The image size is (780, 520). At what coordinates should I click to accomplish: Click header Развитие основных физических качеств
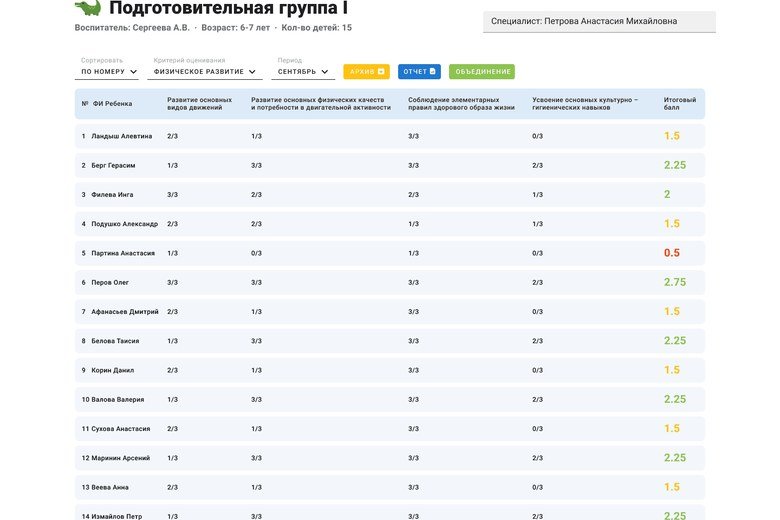321,104
